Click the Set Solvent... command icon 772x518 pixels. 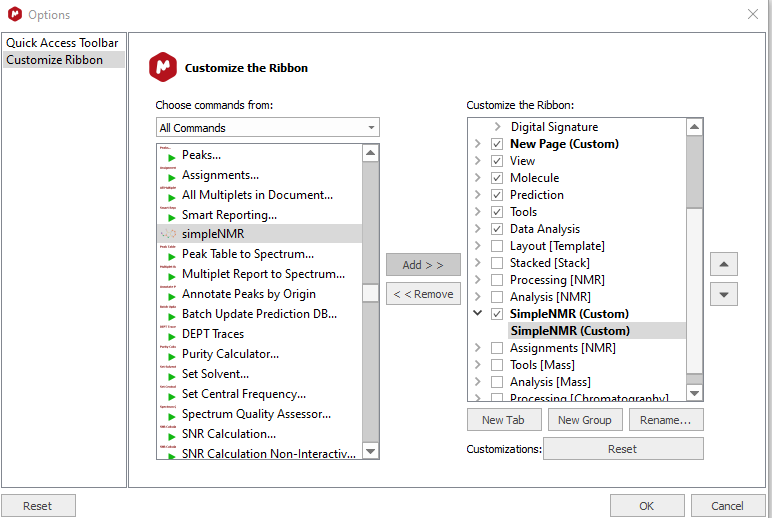168,373
